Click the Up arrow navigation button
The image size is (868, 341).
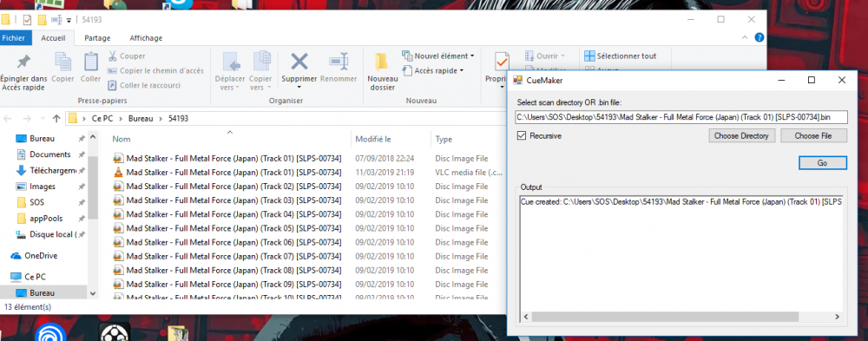(x=56, y=119)
